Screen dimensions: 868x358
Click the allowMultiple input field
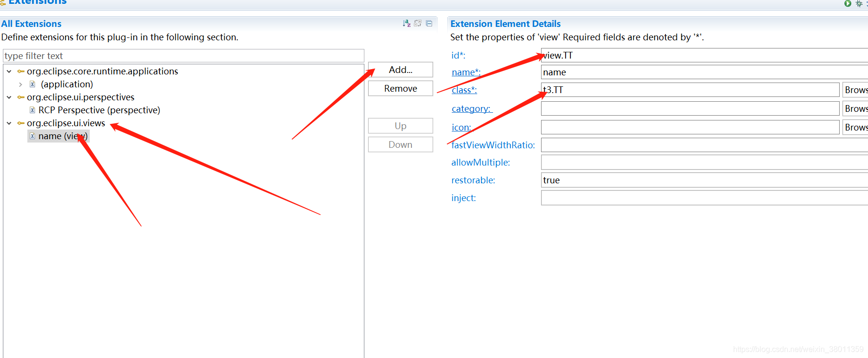click(704, 162)
